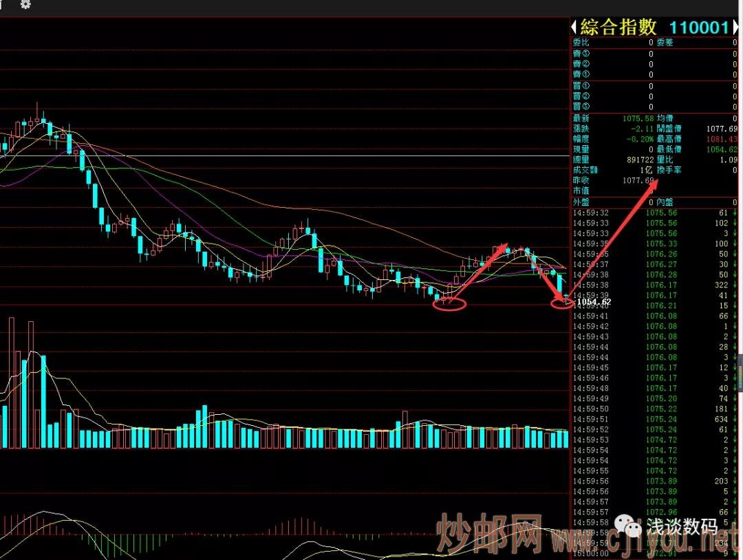Select the 綜合指數 index title
The height and width of the screenshot is (560, 743).
click(x=618, y=28)
